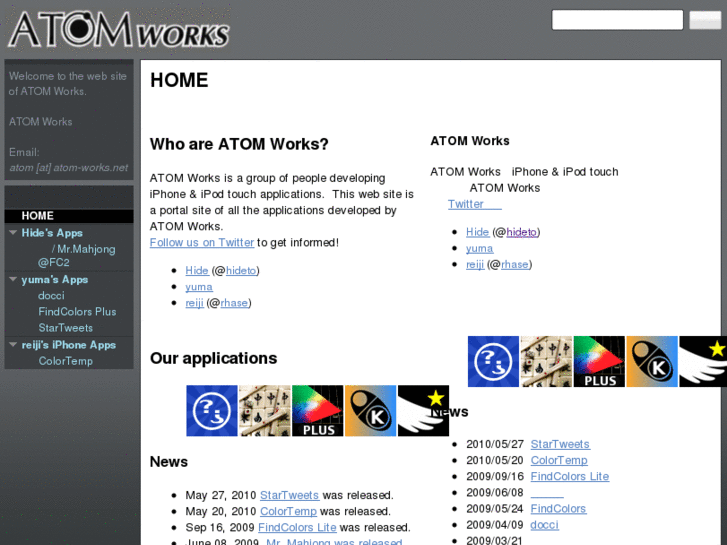Open the Mahjong tile icon in the right column icon row
The width and height of the screenshot is (727, 545).
point(546,361)
